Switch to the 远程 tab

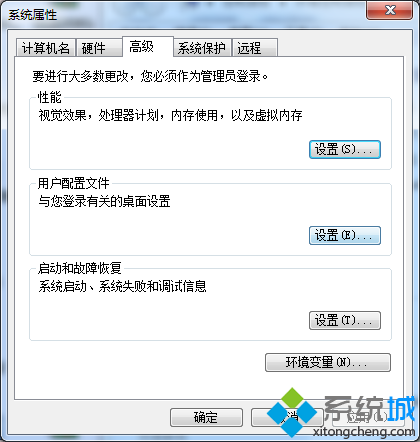[x=255, y=48]
